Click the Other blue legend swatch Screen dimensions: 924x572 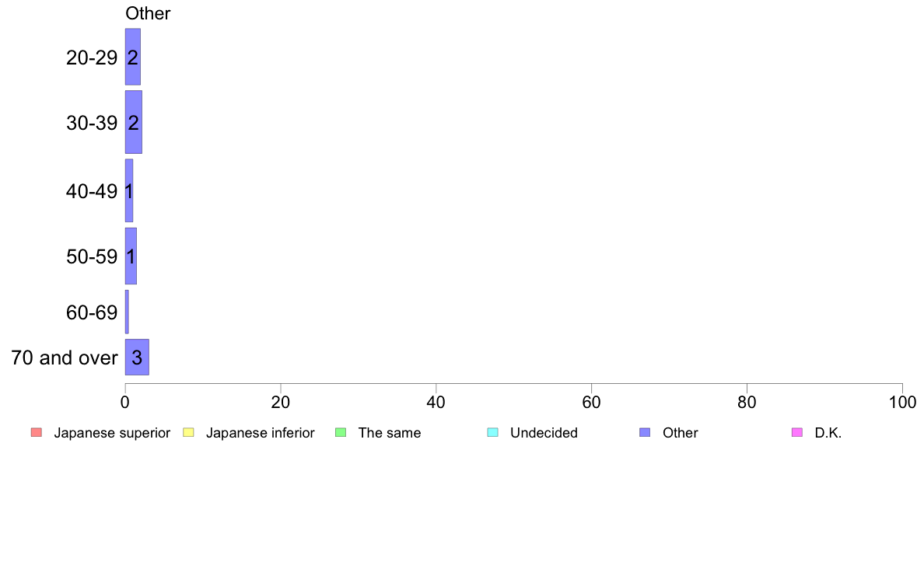[x=645, y=432]
